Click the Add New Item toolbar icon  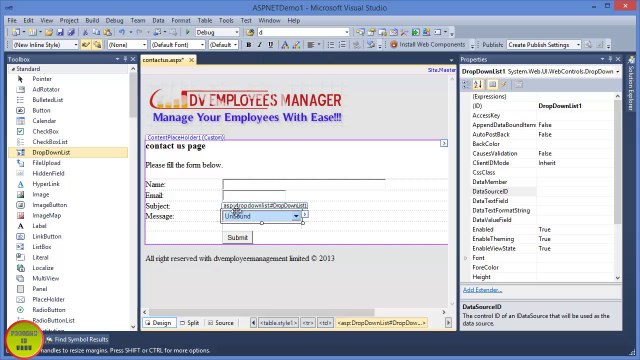click(x=32, y=32)
